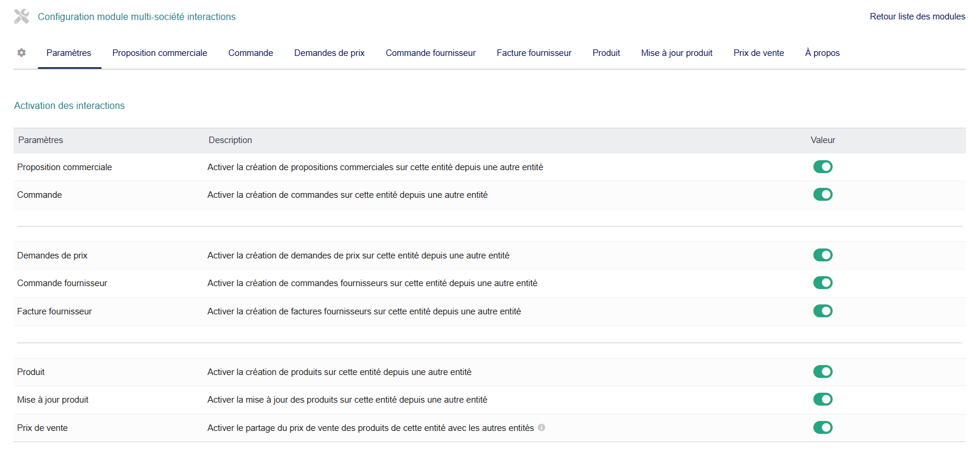Disable the Facture fournisseur toggle
The image size is (980, 458).
[823, 311]
